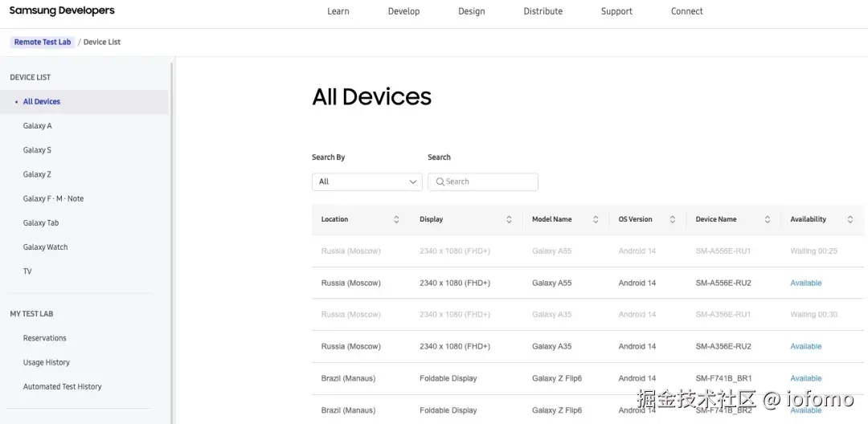Click into the device Search input field
Image resolution: width=868 pixels, height=424 pixels.
[483, 181]
